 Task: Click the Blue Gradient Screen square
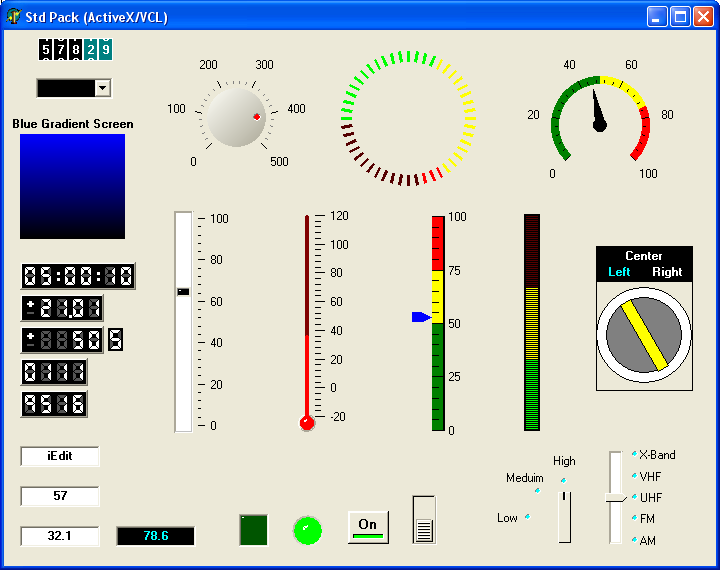(x=73, y=186)
